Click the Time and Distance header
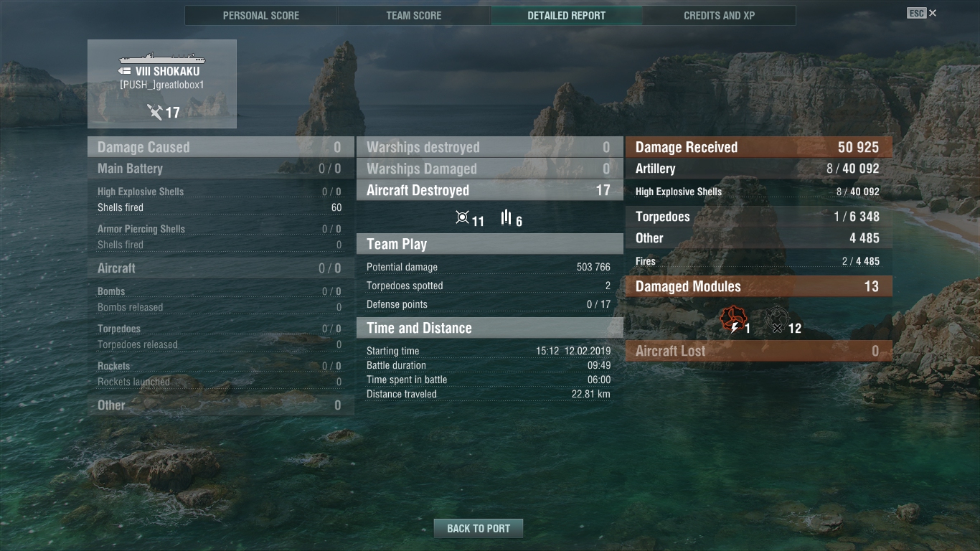The width and height of the screenshot is (980, 551). pyautogui.click(x=490, y=328)
